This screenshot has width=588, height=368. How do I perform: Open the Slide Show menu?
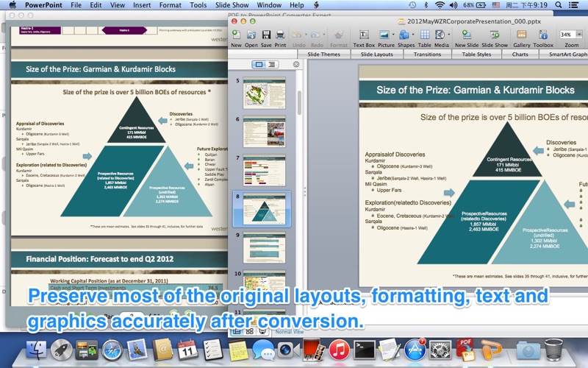(x=232, y=5)
